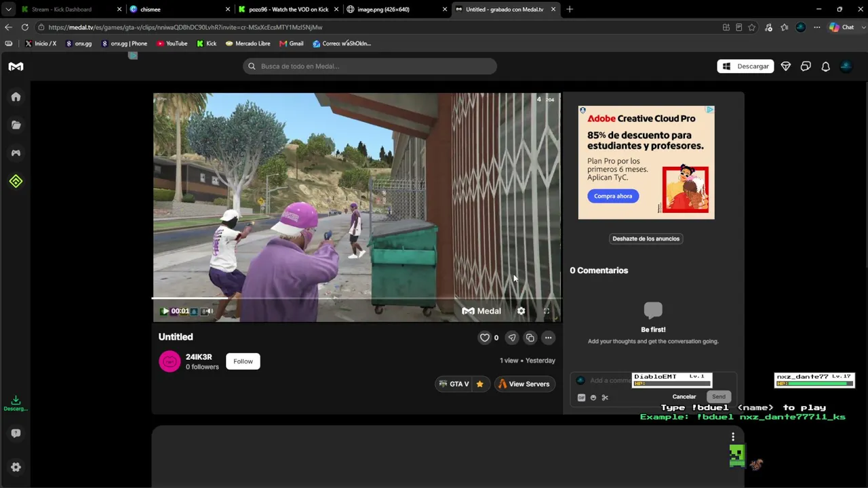Click the green Descargar download icon in sidebar
868x488 pixels.
click(16, 403)
